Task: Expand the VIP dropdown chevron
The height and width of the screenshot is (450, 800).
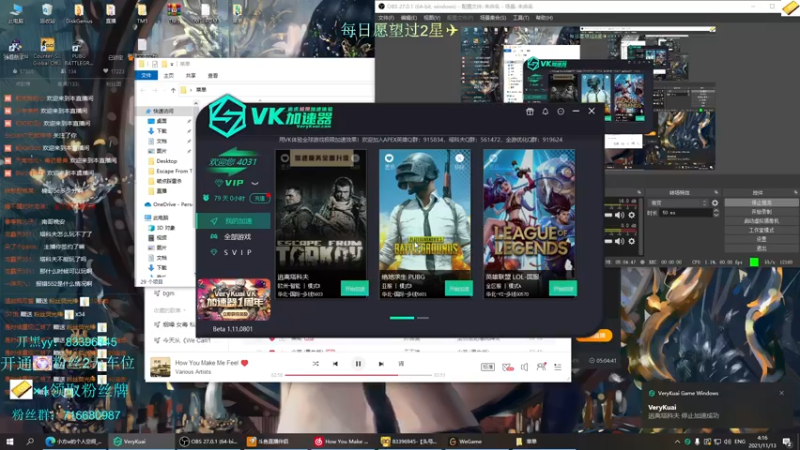Action: click(x=255, y=183)
